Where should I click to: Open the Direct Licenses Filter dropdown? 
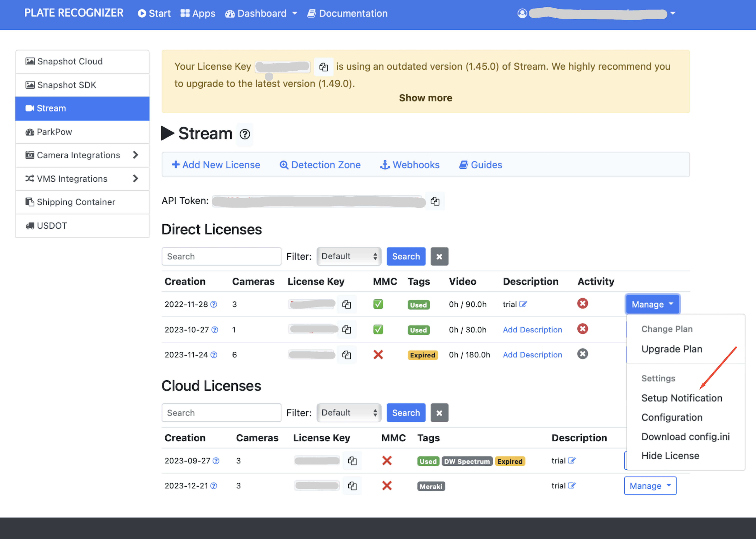click(349, 257)
